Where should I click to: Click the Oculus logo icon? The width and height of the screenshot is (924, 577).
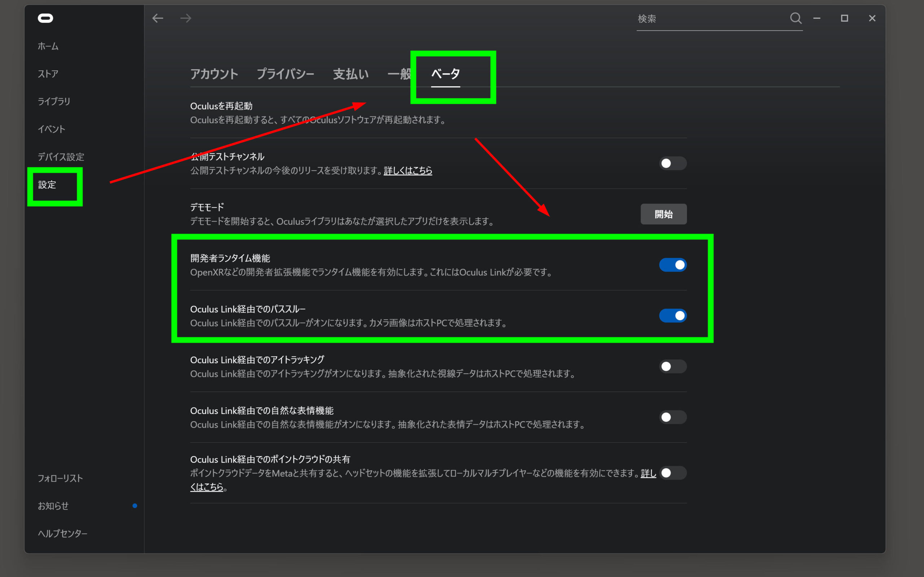coord(45,18)
